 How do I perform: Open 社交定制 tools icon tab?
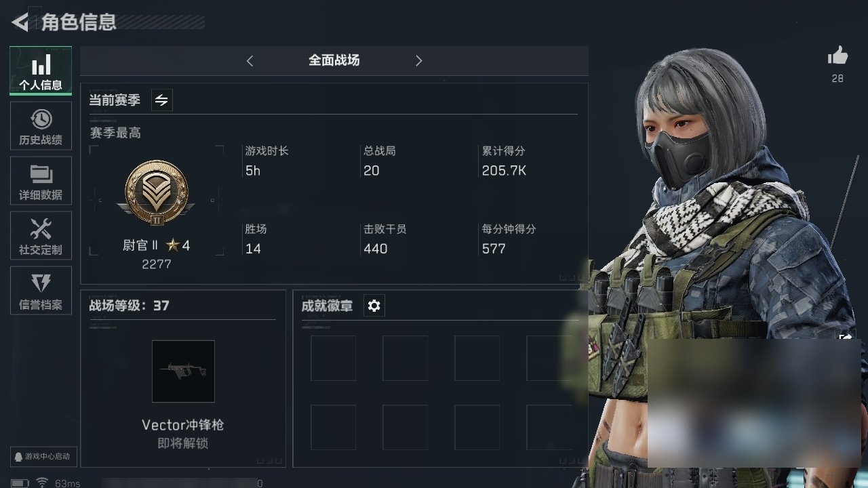41,236
